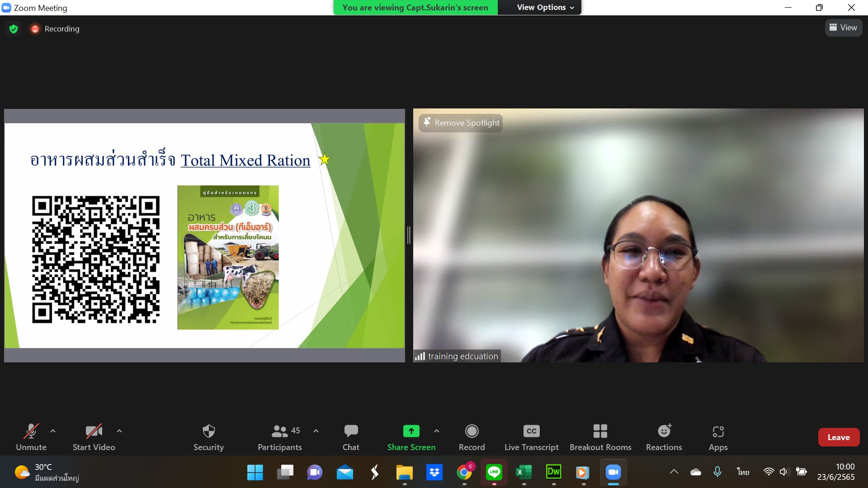Open Breakout Rooms
868x488 pixels.
pyautogui.click(x=600, y=437)
